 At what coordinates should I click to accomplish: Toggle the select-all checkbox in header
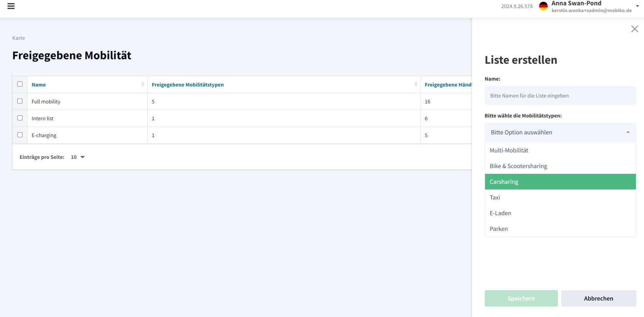coord(20,84)
